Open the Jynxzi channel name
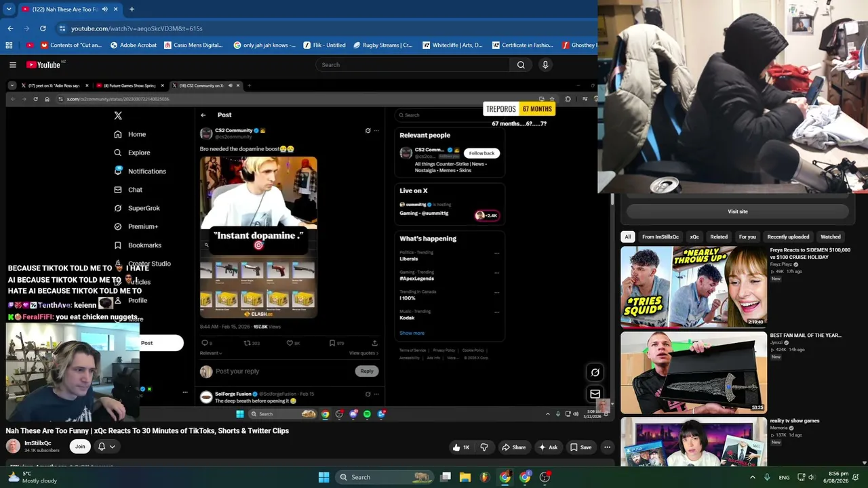Screen dimensions: 868x488 [x=777, y=343]
